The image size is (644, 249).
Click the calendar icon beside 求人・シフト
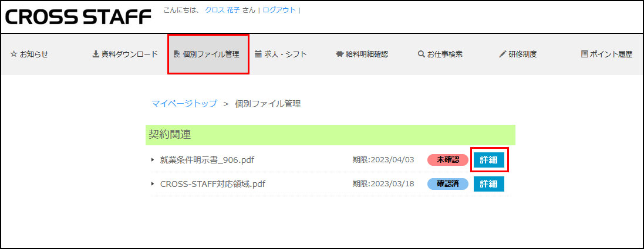click(x=258, y=54)
